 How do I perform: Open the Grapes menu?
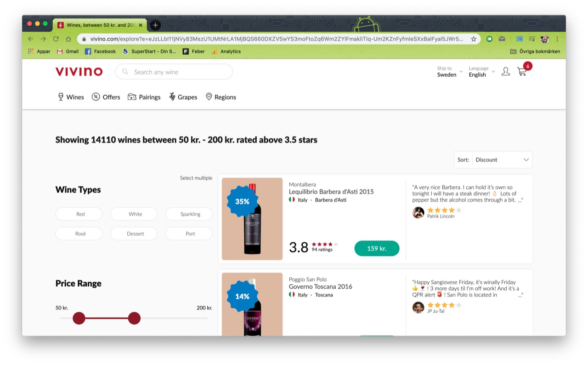[183, 97]
